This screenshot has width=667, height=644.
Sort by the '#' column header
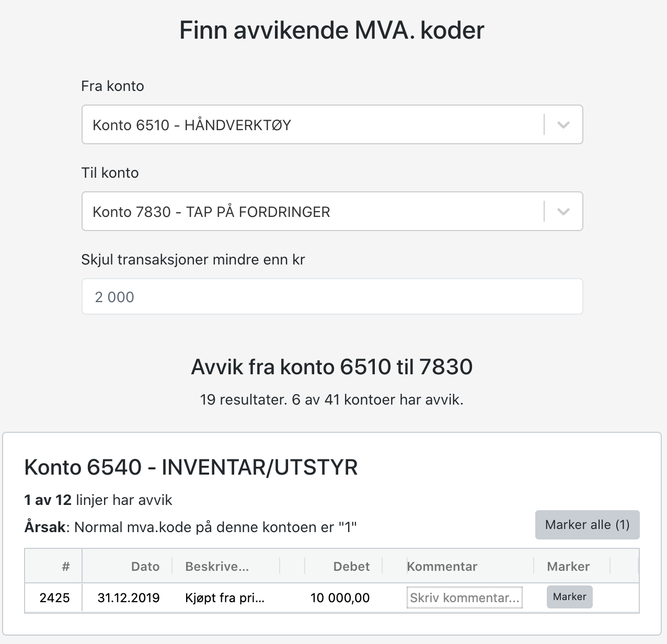pyautogui.click(x=65, y=567)
